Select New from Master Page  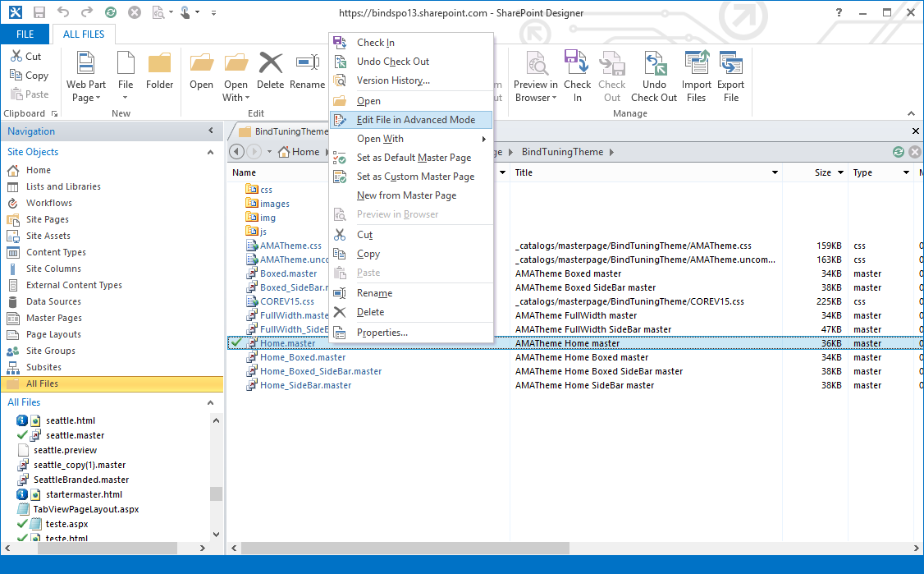411,195
